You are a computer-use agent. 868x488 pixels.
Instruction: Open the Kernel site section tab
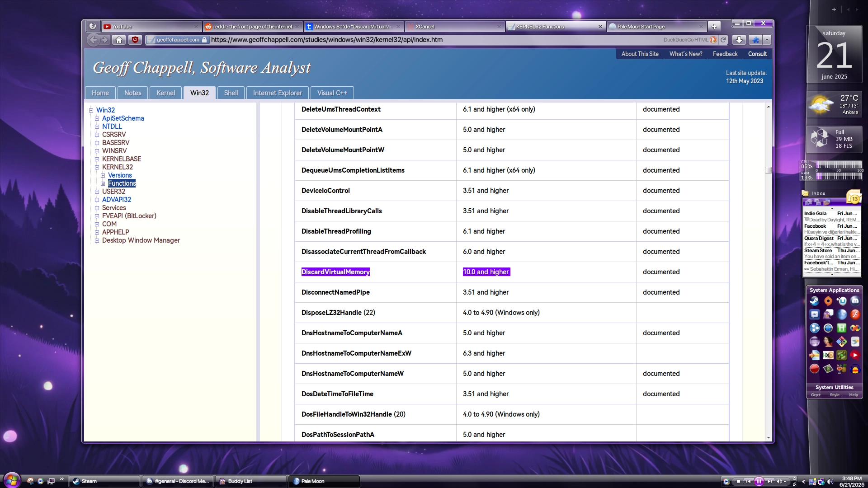coord(165,93)
